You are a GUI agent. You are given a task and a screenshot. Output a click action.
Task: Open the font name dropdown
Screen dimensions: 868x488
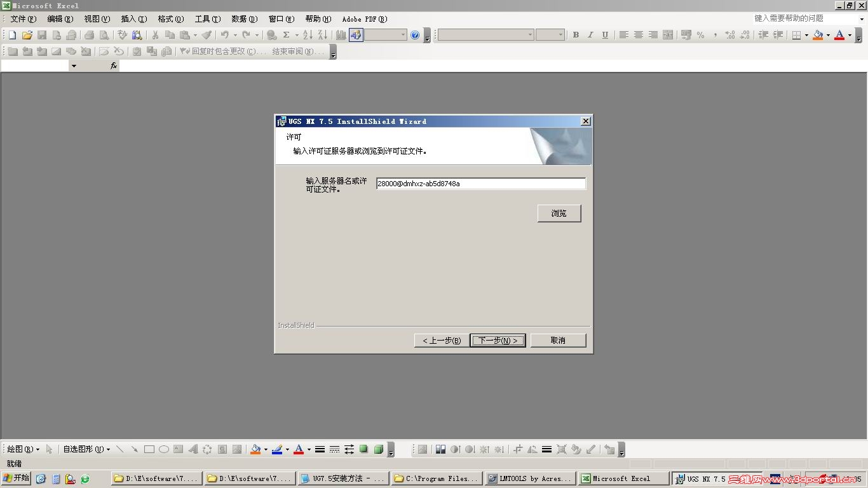[x=531, y=35]
